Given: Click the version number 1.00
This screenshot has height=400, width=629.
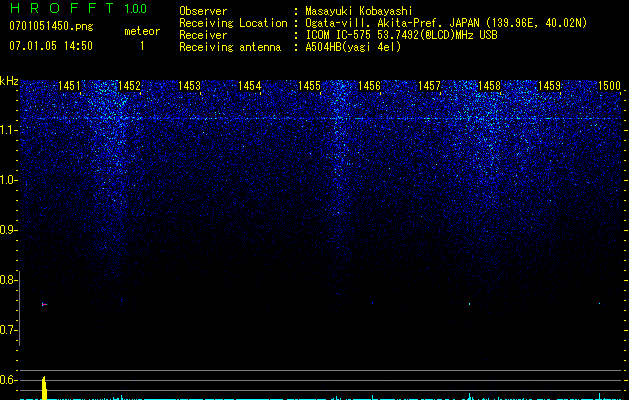Looking at the screenshot, I should coord(136,8).
